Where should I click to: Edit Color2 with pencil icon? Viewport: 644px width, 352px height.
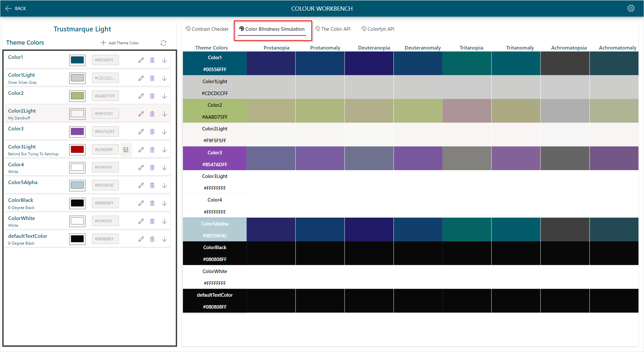(141, 96)
